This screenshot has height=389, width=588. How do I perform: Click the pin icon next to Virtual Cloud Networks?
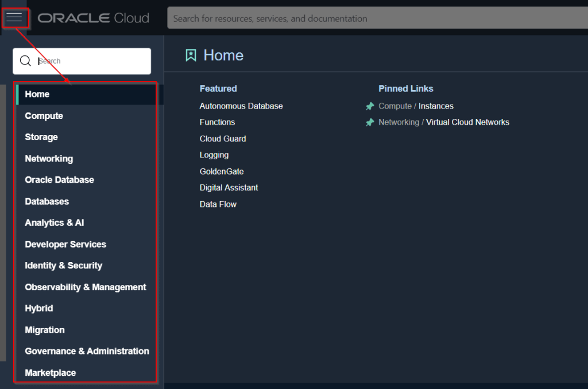[369, 122]
